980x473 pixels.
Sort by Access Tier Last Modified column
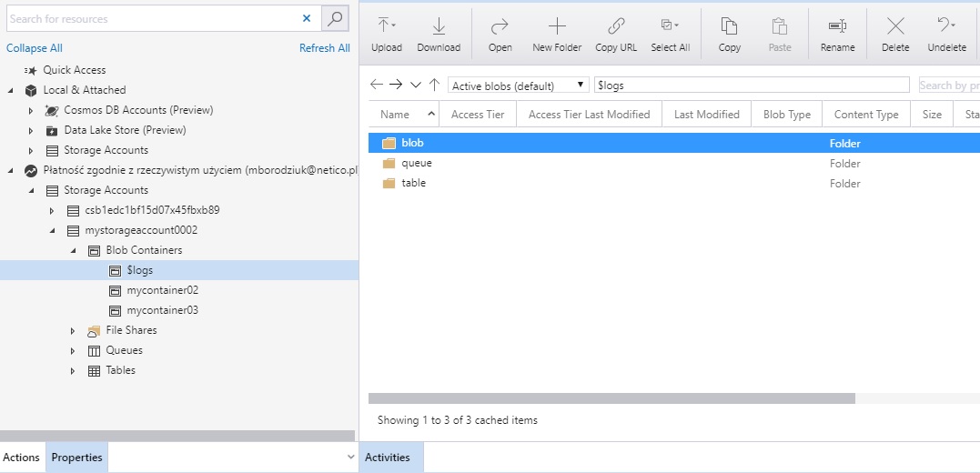point(589,115)
